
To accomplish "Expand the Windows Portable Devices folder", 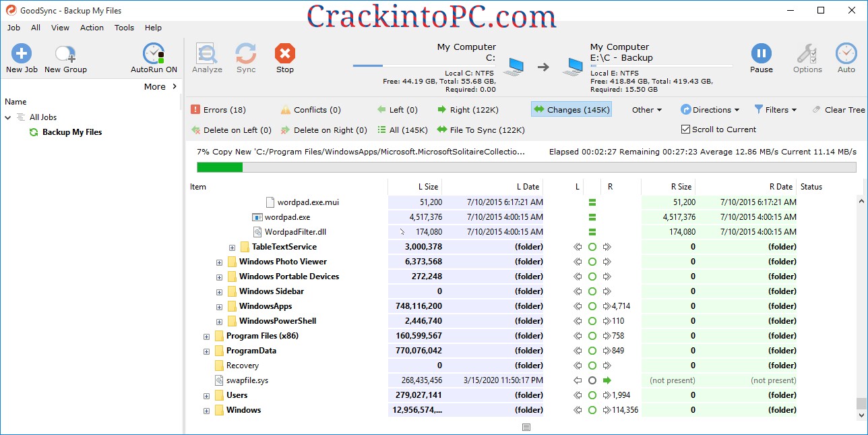I will 219,277.
